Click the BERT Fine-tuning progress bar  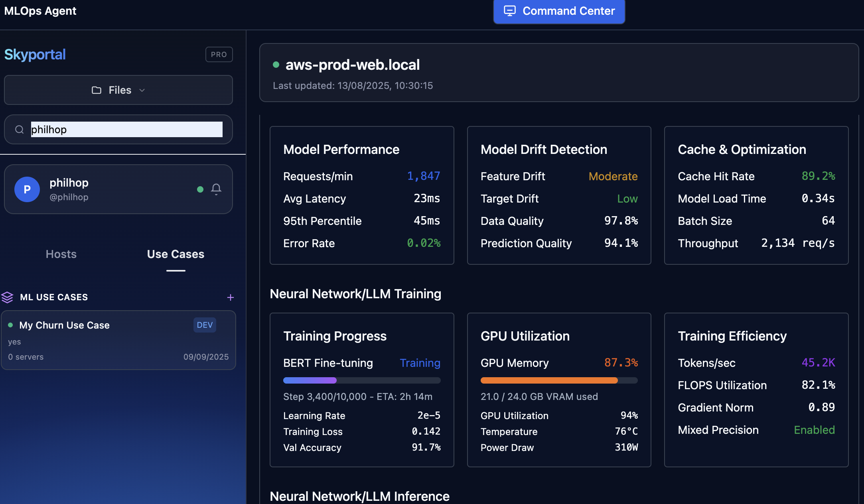pyautogui.click(x=361, y=380)
